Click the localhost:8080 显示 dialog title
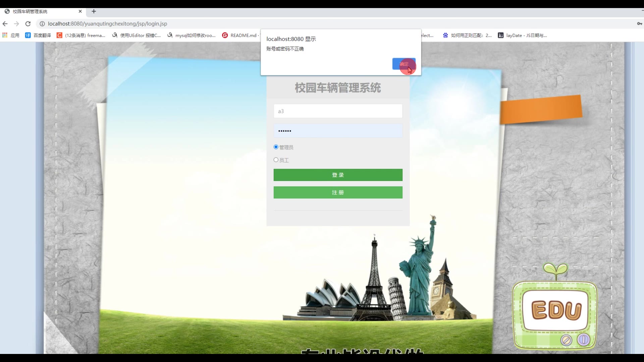Screen dimensions: 644x362 (x=291, y=39)
